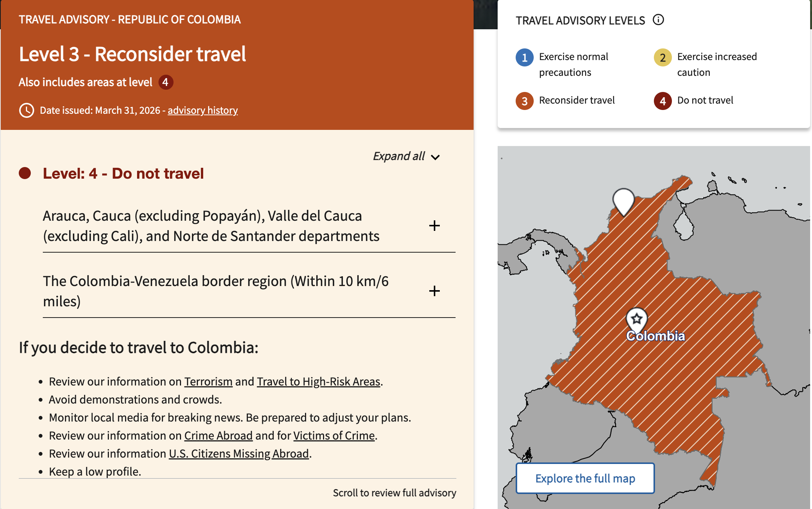The height and width of the screenshot is (509, 812).
Task: Open the Crime Abroad link
Action: point(218,435)
